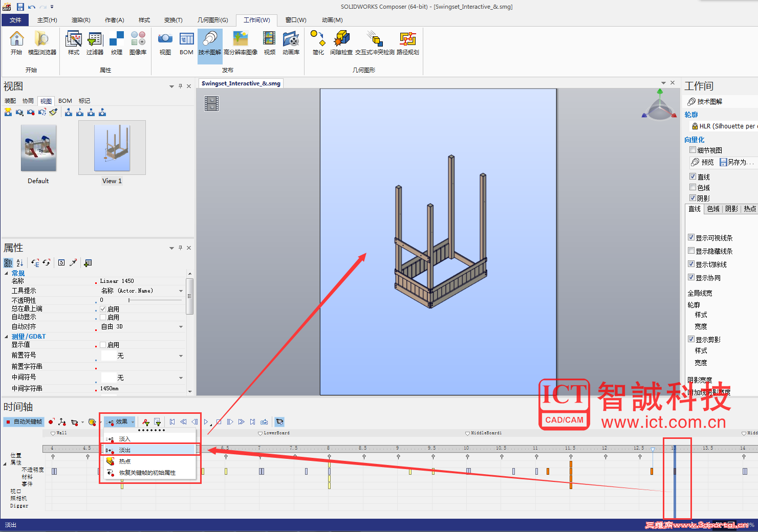Enable the 显示值 checkbox
758x532 pixels.
103,345
